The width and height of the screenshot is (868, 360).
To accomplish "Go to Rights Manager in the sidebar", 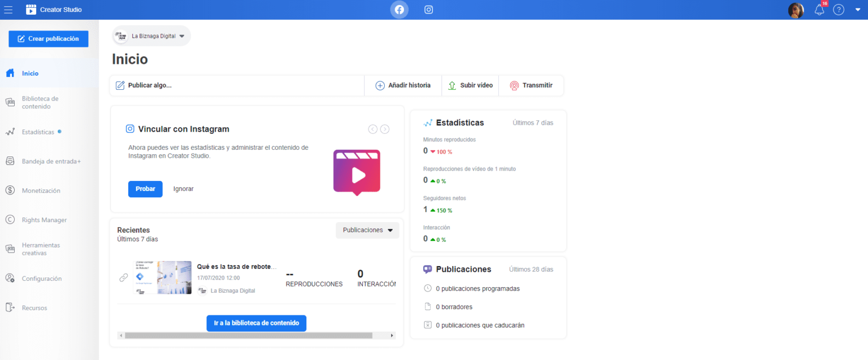I will (44, 220).
